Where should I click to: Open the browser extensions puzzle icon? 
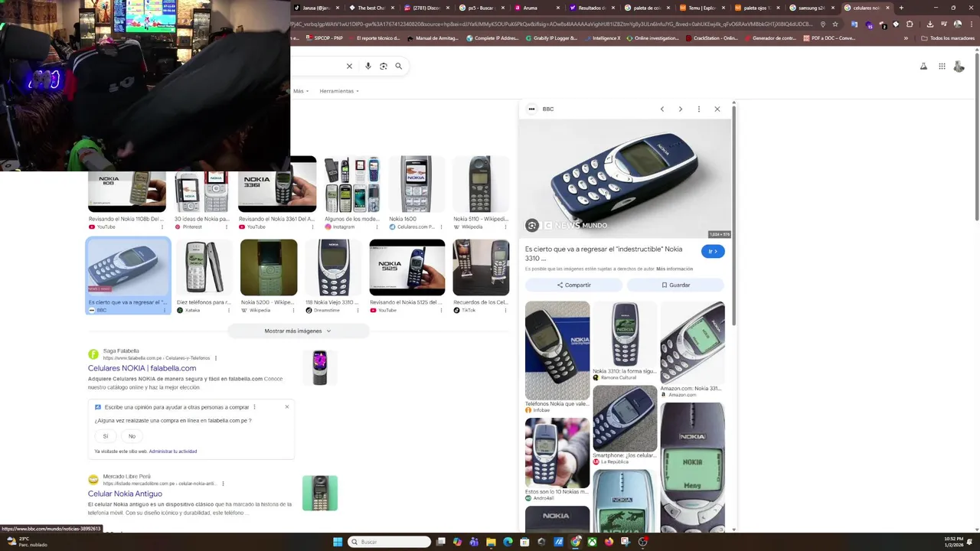click(x=910, y=24)
